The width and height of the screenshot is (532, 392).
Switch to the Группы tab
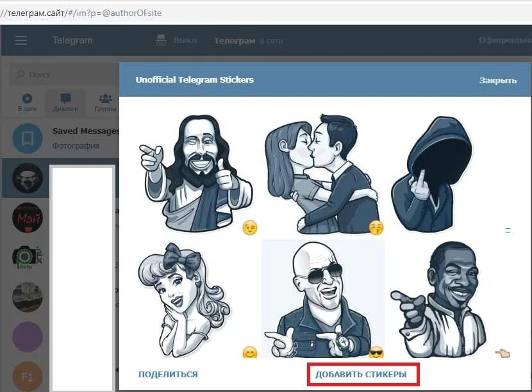click(x=105, y=102)
